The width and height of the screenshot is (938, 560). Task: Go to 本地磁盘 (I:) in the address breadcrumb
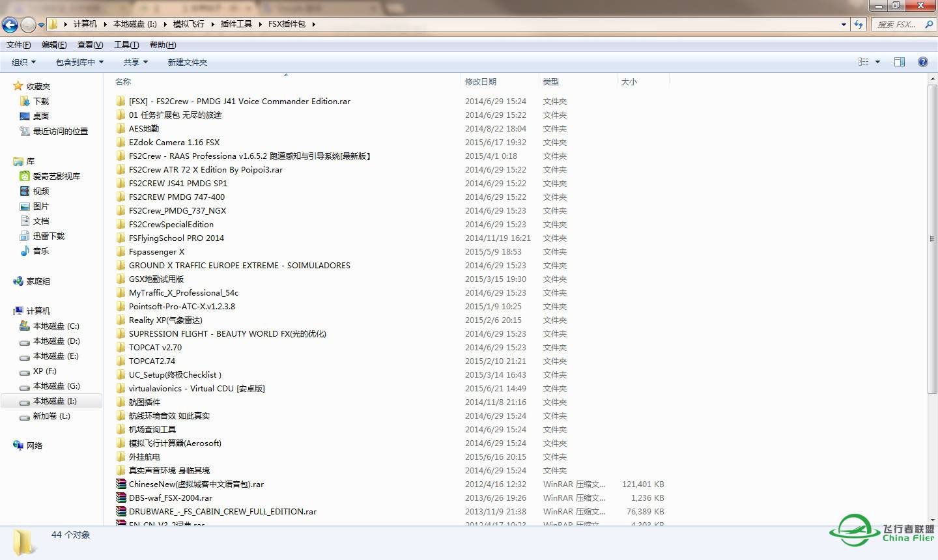(x=135, y=24)
